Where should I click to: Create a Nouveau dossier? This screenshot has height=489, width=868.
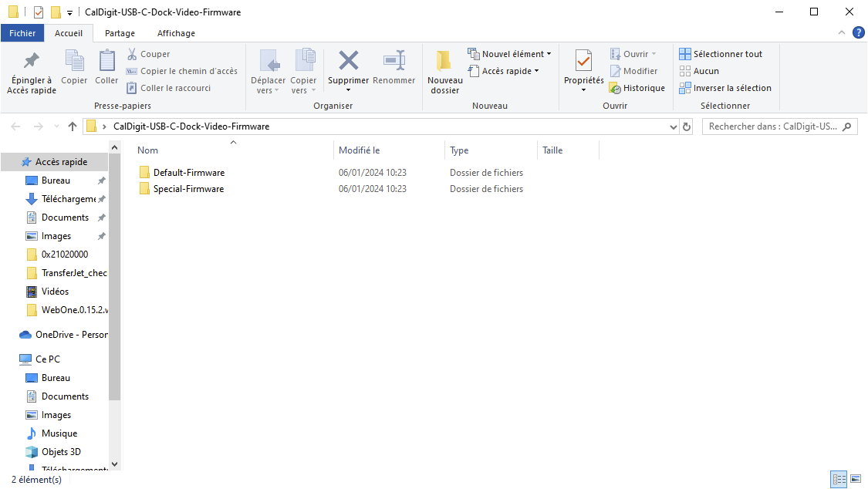click(445, 72)
